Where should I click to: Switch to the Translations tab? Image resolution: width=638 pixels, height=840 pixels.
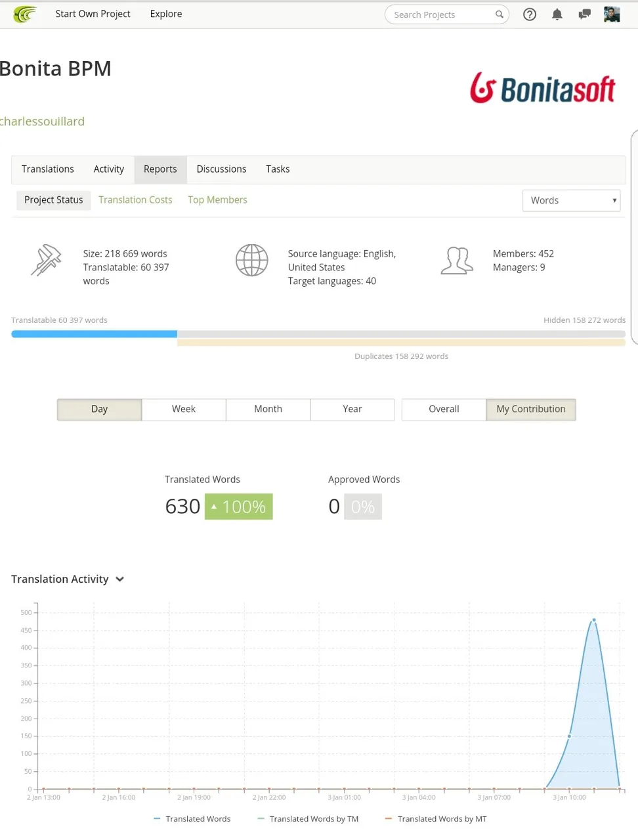coord(48,169)
